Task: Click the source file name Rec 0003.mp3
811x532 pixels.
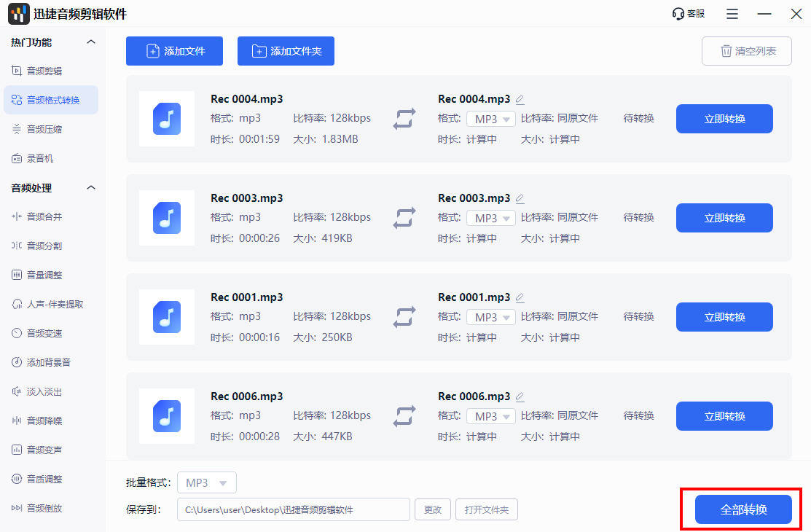Action: (x=247, y=198)
